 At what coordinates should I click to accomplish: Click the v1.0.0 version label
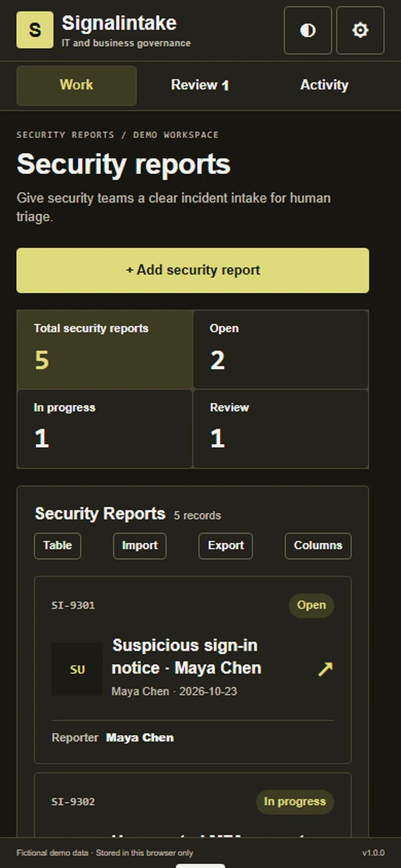point(373,853)
